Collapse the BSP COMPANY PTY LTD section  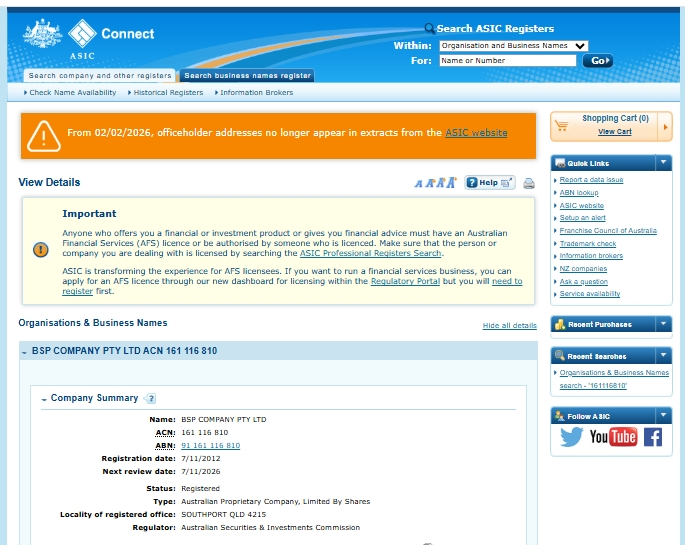pos(24,352)
